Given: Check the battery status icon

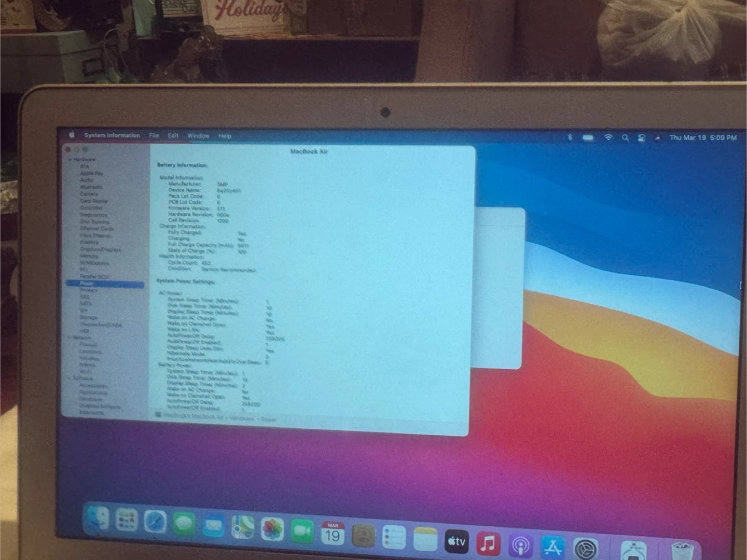Looking at the screenshot, I should pyautogui.click(x=588, y=137).
